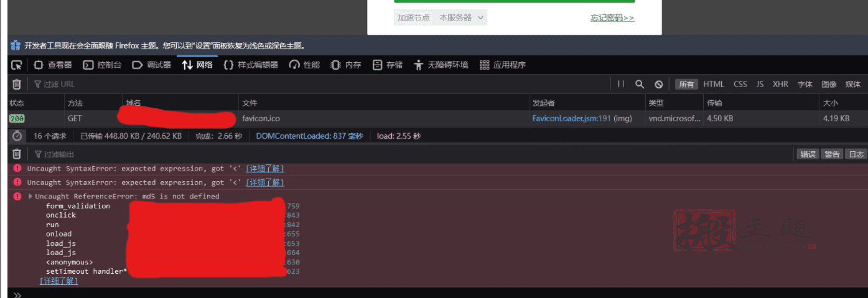Clear network requests with trash icon
The image size is (868, 298).
coord(17,84)
